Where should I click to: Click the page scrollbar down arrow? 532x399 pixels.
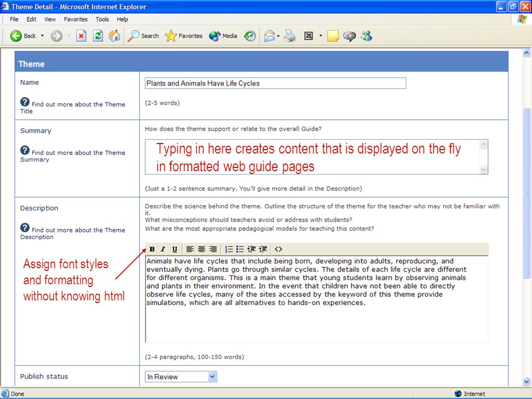click(x=526, y=381)
